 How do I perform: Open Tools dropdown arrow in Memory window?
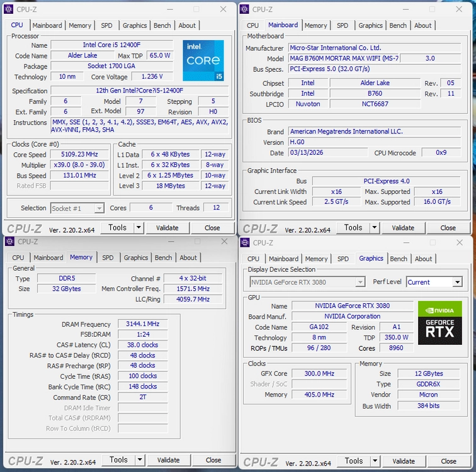point(140,460)
